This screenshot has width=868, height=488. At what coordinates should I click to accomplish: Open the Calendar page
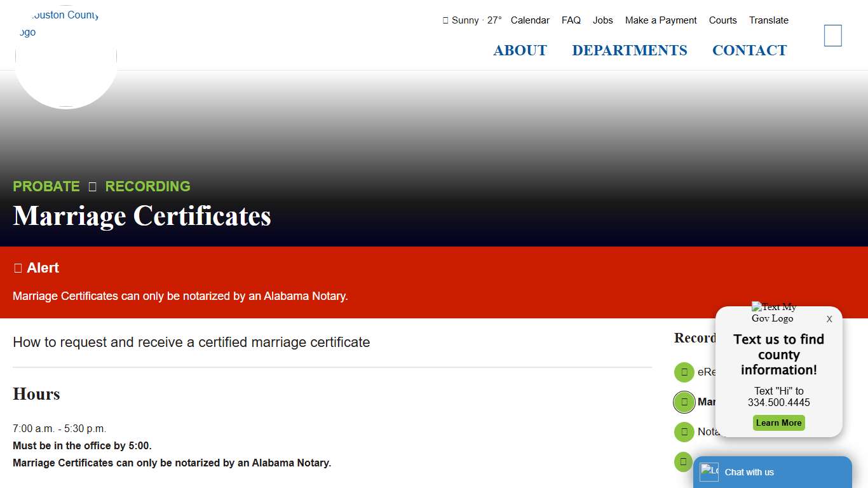(x=530, y=20)
